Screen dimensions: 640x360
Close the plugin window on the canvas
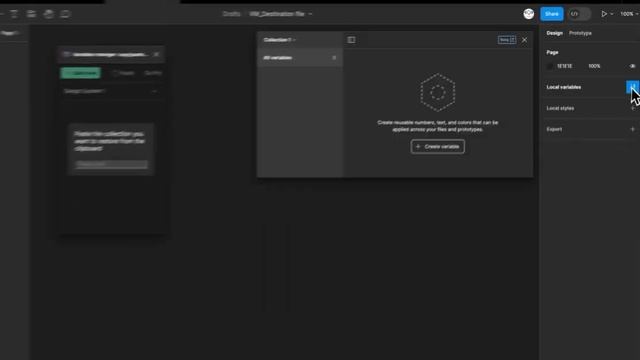click(156, 54)
